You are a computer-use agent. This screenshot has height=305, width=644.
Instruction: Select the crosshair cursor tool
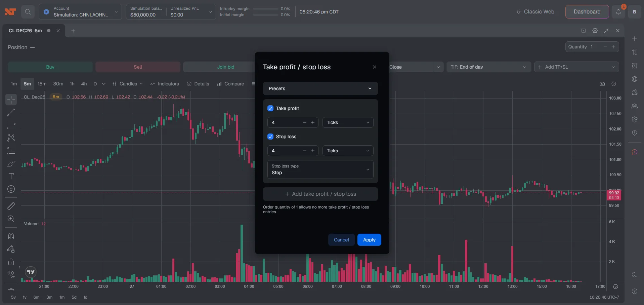[x=11, y=100]
